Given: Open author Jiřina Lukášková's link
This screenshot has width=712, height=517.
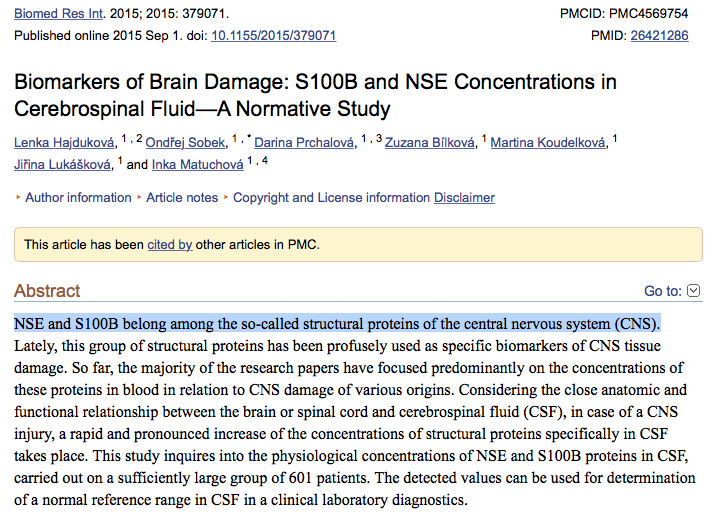Looking at the screenshot, I should (63, 165).
